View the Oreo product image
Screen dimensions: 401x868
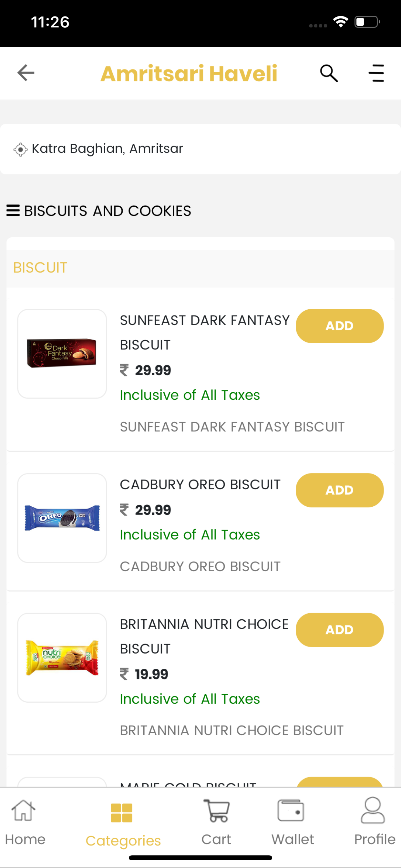62,518
